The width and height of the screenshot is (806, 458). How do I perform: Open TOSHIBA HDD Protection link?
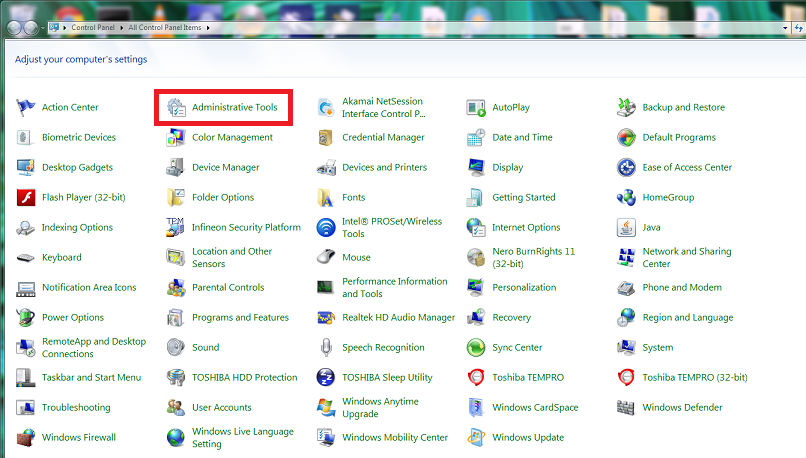click(x=244, y=377)
